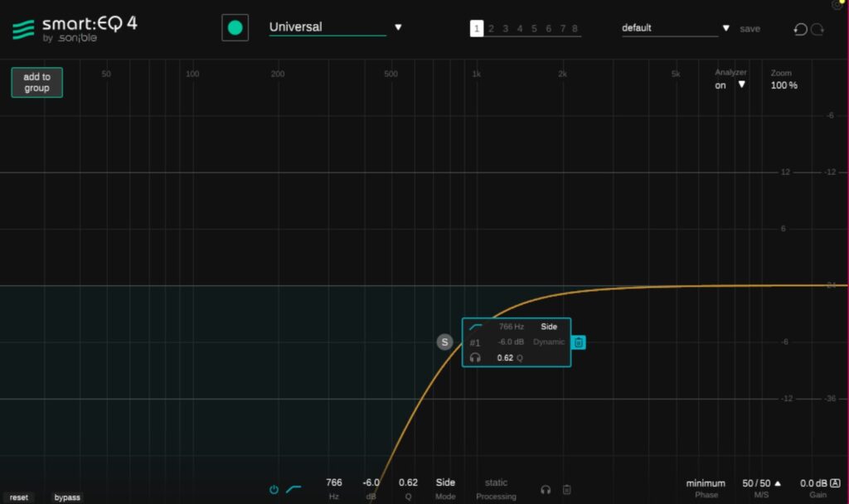Open the Universal profile dropdown
This screenshot has width=849, height=504.
[x=398, y=27]
